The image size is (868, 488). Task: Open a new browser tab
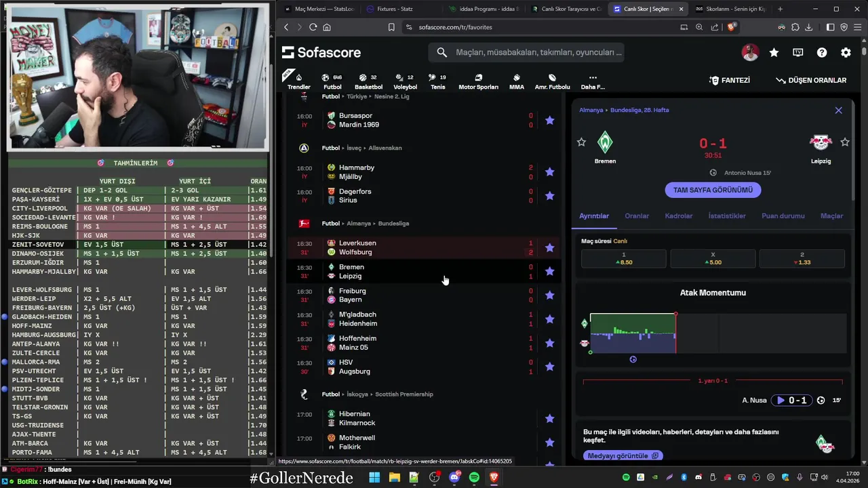(x=780, y=9)
